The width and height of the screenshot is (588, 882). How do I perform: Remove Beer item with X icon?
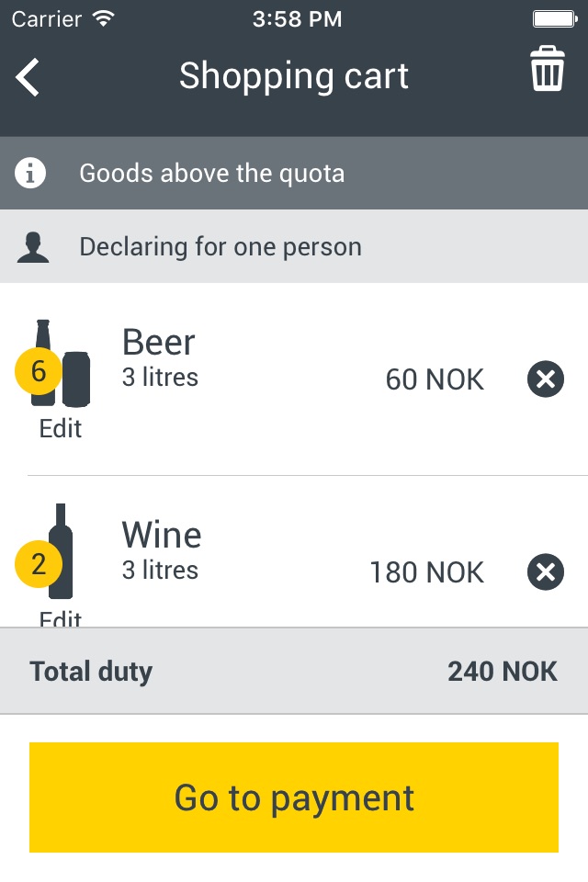pos(545,379)
